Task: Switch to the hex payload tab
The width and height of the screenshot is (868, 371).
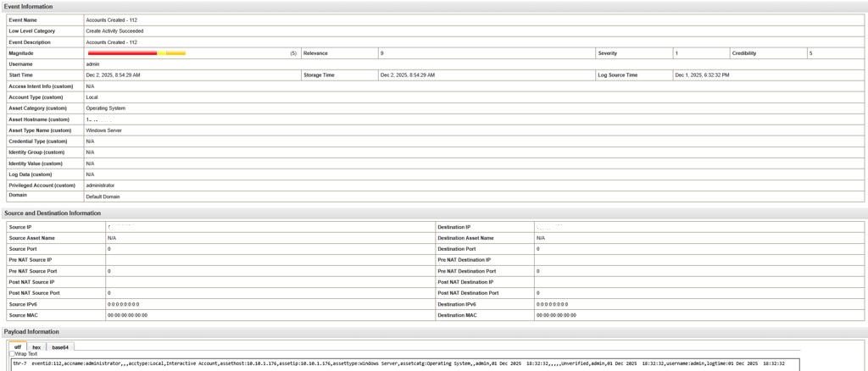Action: 36,346
